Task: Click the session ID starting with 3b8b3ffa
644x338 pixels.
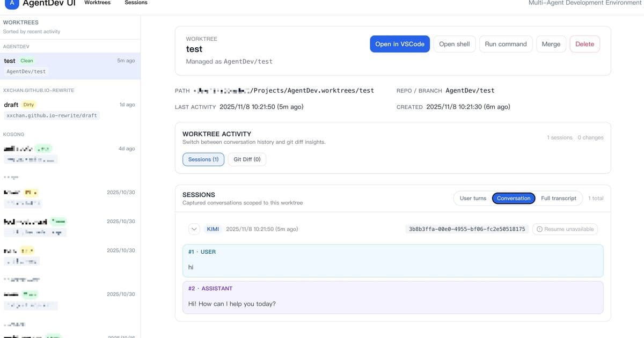Action: [x=465, y=229]
